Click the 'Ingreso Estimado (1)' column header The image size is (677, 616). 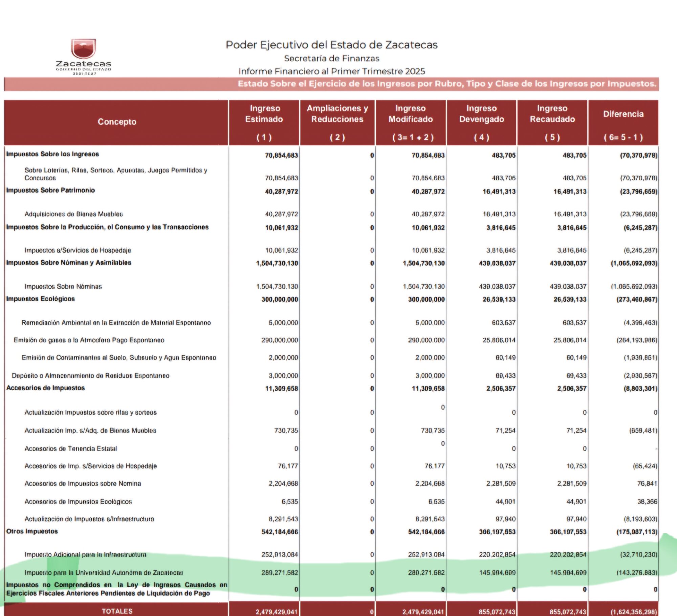pyautogui.click(x=264, y=123)
